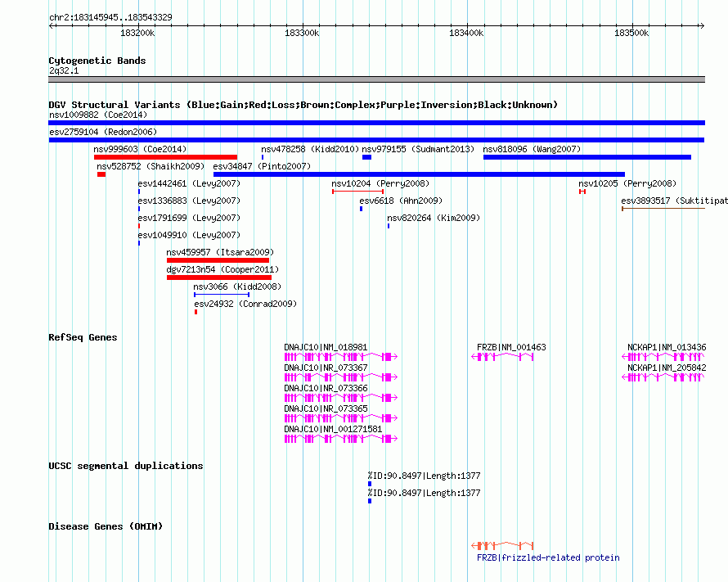Open the nsv820264 (Kim2009) label
The width and height of the screenshot is (728, 582).
434,218
